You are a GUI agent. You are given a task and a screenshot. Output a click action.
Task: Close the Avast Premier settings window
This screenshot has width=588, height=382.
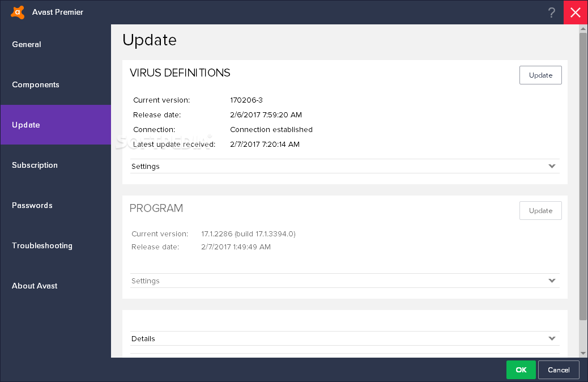[576, 12]
